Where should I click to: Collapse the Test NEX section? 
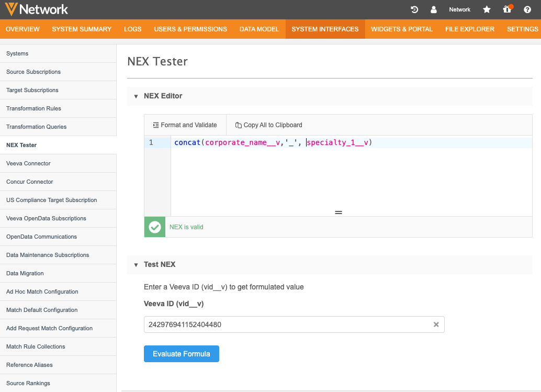(136, 265)
